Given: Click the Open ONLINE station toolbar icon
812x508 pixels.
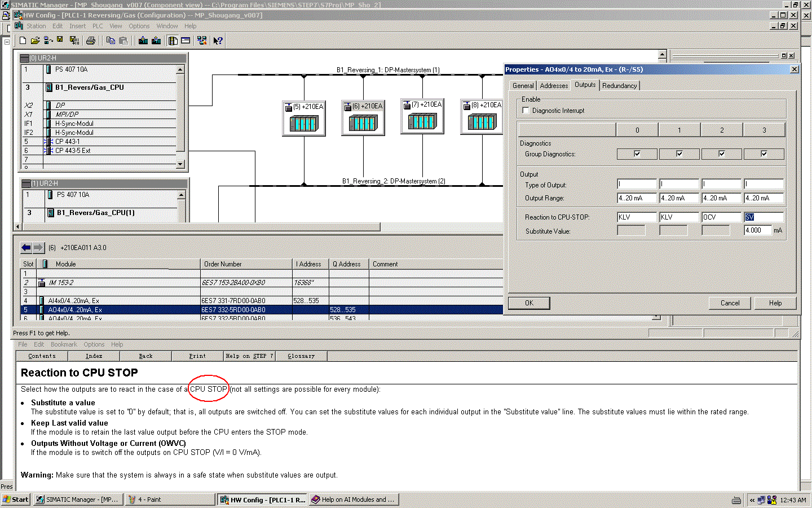Looking at the screenshot, I should (x=48, y=41).
